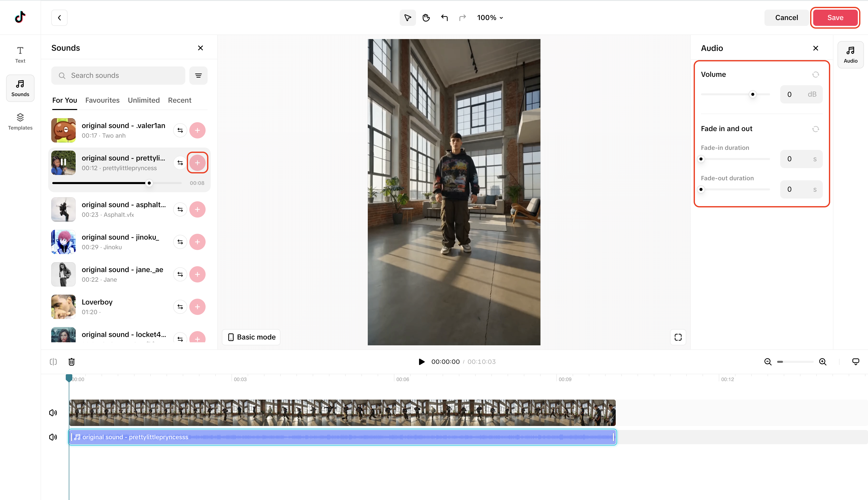Add jane._ae sound to timeline
This screenshot has width=868, height=500.
click(x=197, y=274)
